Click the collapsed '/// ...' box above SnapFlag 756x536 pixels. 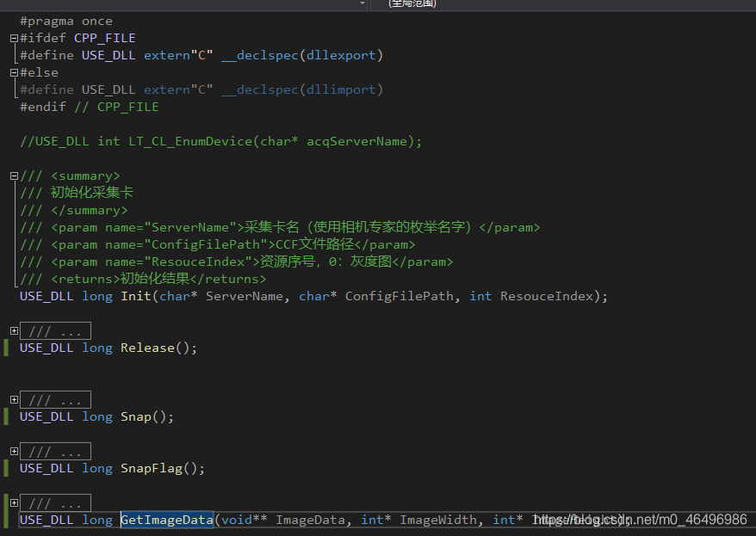coord(55,451)
